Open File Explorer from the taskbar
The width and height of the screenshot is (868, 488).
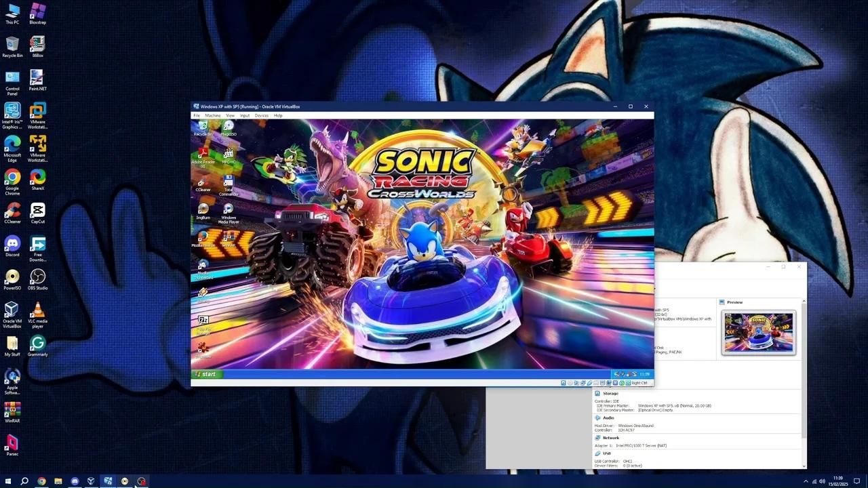tap(58, 481)
